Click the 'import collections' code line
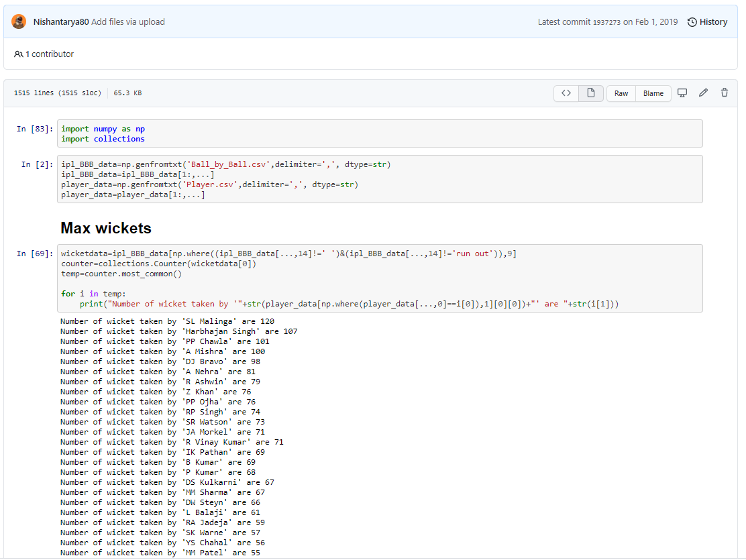 [x=103, y=139]
